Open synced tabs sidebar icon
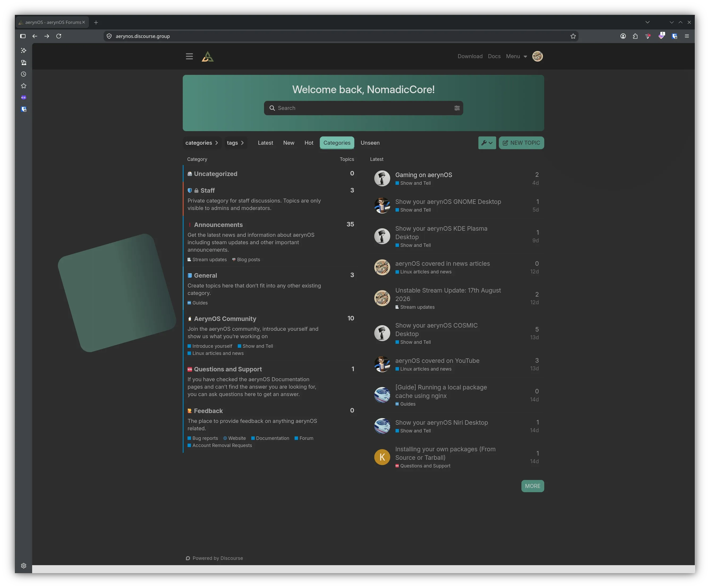The height and width of the screenshot is (588, 710). (24, 63)
